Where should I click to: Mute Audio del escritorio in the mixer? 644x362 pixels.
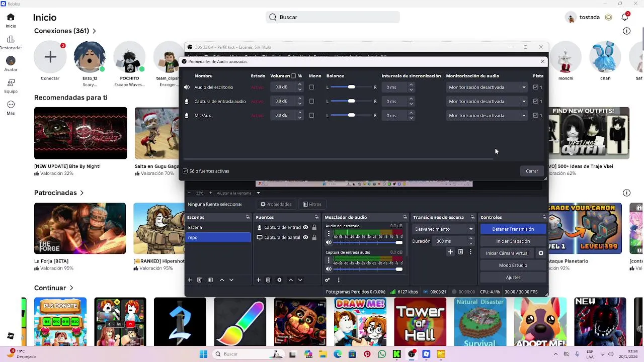click(329, 242)
